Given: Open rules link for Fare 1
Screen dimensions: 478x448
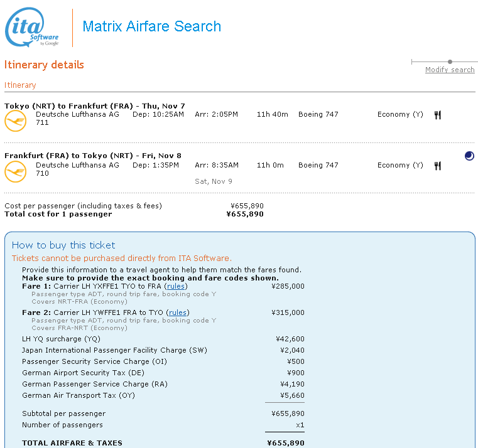Looking at the screenshot, I should (x=177, y=286).
